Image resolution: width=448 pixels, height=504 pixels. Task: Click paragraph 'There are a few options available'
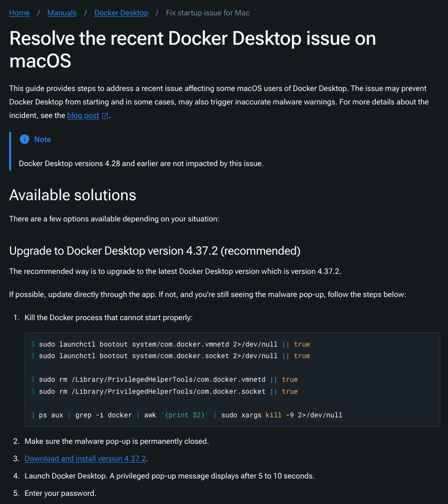(x=115, y=219)
